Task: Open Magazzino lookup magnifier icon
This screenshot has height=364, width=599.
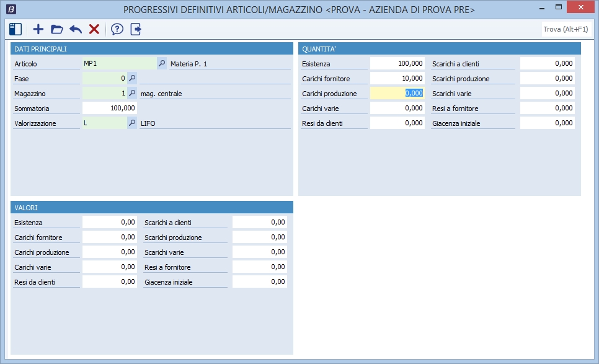Action: [x=132, y=93]
